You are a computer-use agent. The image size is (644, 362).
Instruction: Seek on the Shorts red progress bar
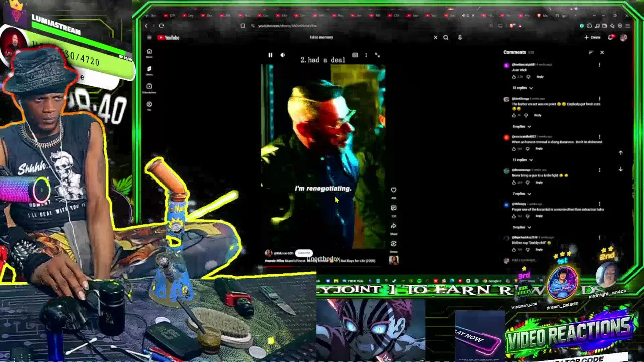pyautogui.click(x=323, y=266)
